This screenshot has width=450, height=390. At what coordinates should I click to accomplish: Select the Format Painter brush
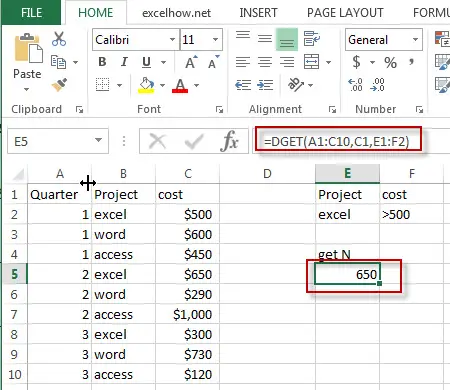coord(59,85)
